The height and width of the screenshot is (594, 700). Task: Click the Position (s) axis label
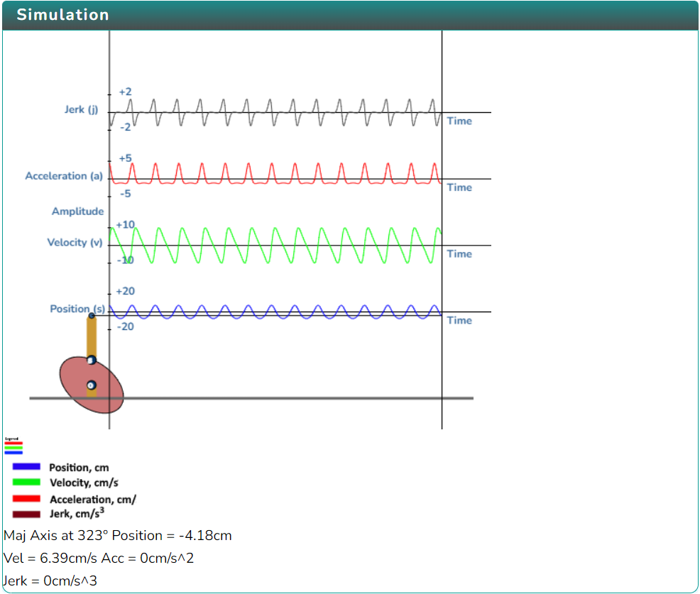click(x=77, y=309)
